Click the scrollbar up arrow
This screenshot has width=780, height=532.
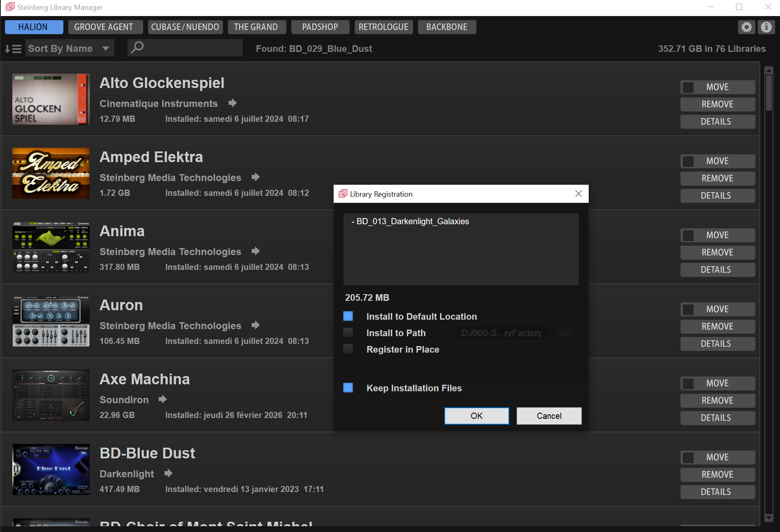[x=768, y=70]
